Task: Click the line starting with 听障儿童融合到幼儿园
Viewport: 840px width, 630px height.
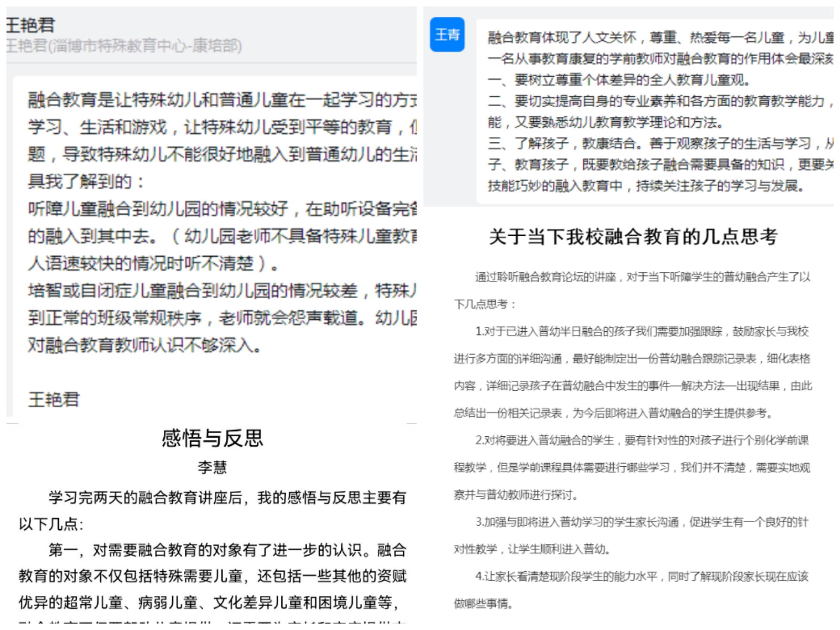Action: point(222,209)
